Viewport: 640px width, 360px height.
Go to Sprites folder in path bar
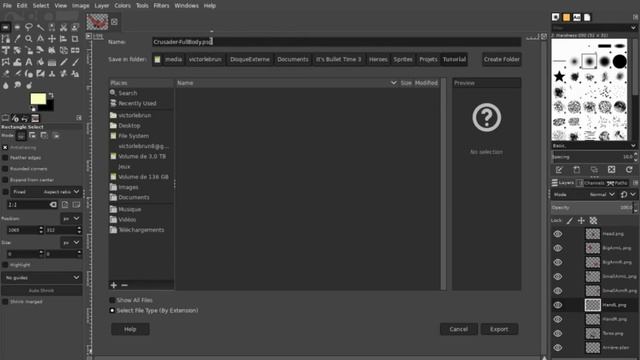[x=403, y=59]
